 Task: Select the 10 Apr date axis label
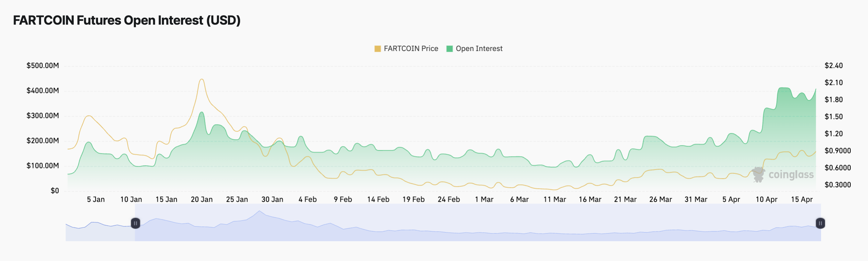(766, 200)
